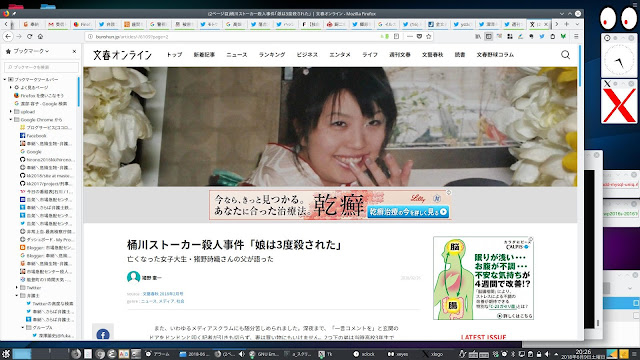This screenshot has width=640, height=360.
Task: Share article via Facebook button
Action: tap(103, 334)
